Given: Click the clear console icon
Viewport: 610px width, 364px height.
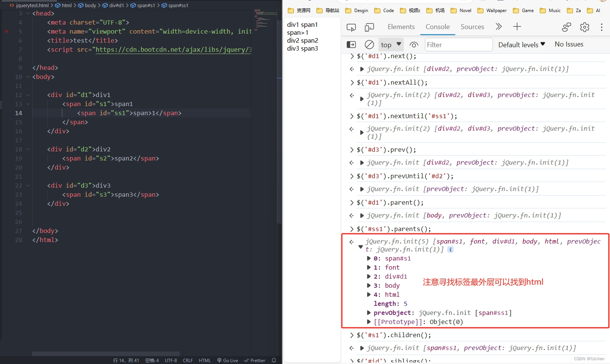Looking at the screenshot, I should pos(369,45).
